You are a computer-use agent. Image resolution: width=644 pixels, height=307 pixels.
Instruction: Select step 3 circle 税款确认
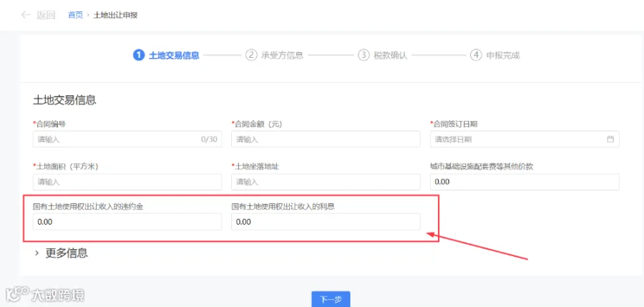coord(364,55)
